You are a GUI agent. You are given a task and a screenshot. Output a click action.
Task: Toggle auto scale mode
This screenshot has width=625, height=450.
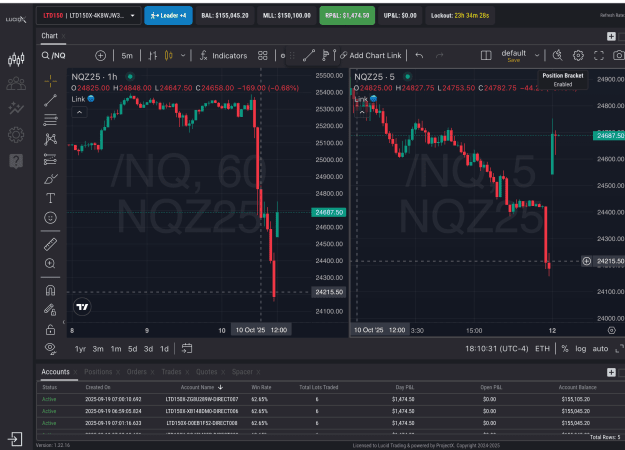tap(600, 349)
